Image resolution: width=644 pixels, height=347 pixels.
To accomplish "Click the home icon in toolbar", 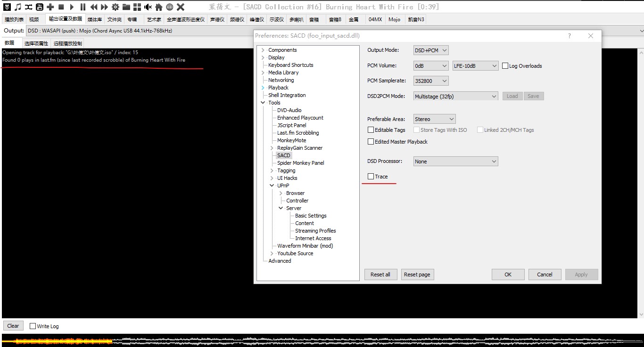I will point(159,7).
